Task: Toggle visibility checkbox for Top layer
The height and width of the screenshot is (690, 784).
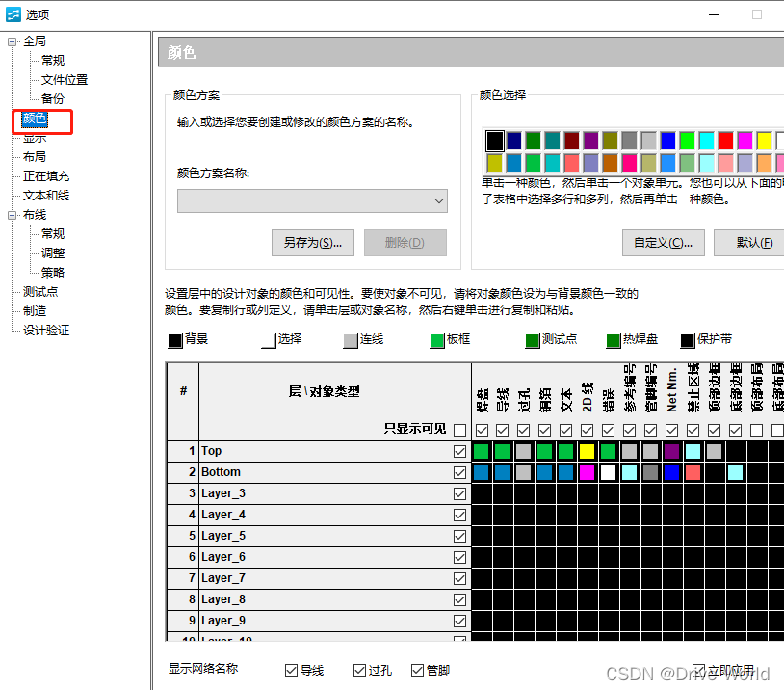Action: click(x=460, y=451)
